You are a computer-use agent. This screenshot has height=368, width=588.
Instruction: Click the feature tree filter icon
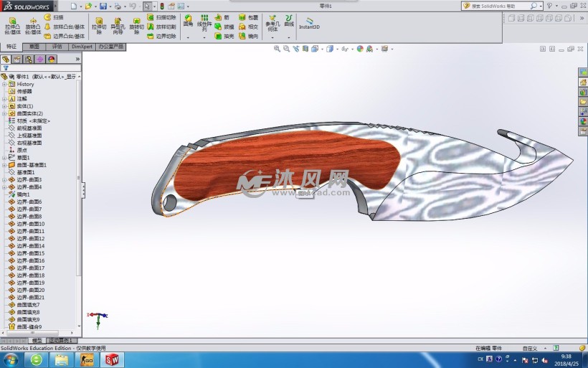[x=6, y=68]
